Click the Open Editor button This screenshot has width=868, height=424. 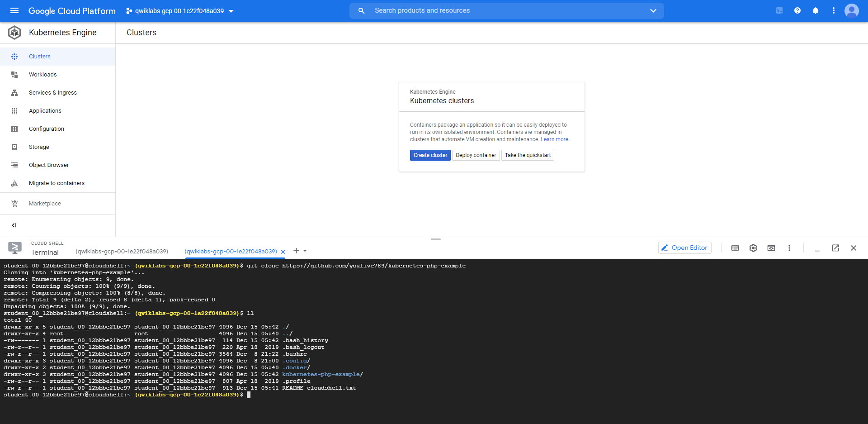click(685, 248)
